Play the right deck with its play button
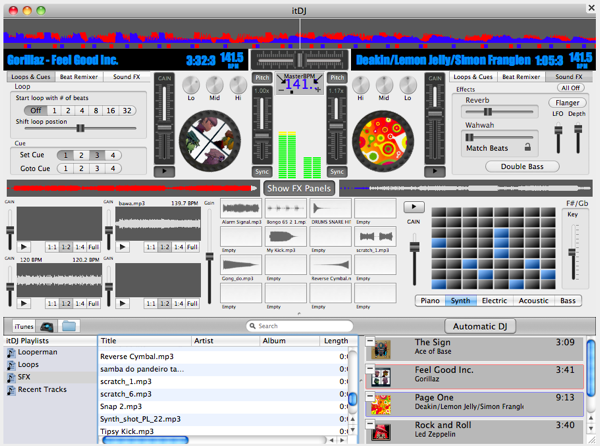Image resolution: width=600 pixels, height=446 pixels. click(x=435, y=171)
